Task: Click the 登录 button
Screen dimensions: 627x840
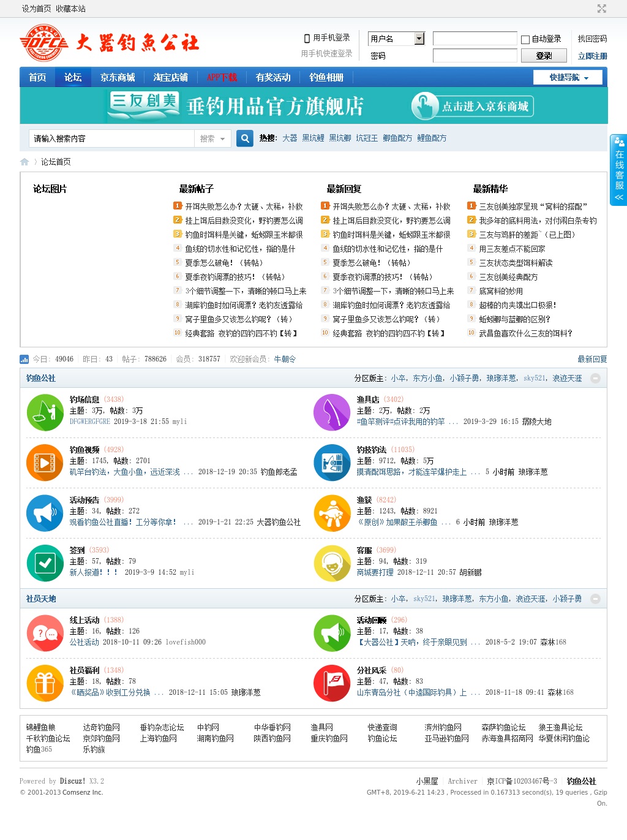Action: [544, 56]
